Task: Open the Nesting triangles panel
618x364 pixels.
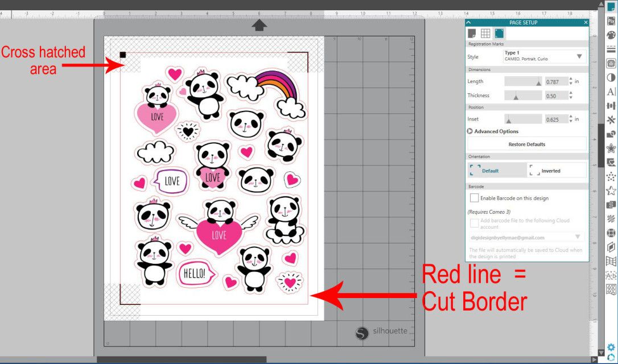Action: (x=611, y=289)
